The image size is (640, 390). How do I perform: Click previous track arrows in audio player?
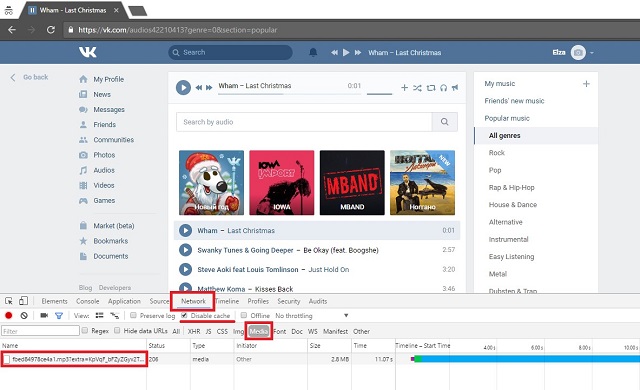(199, 87)
